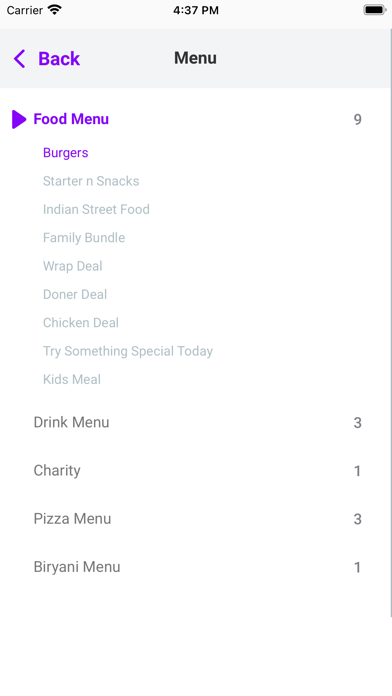Expand the Biryani Menu category

tap(196, 567)
